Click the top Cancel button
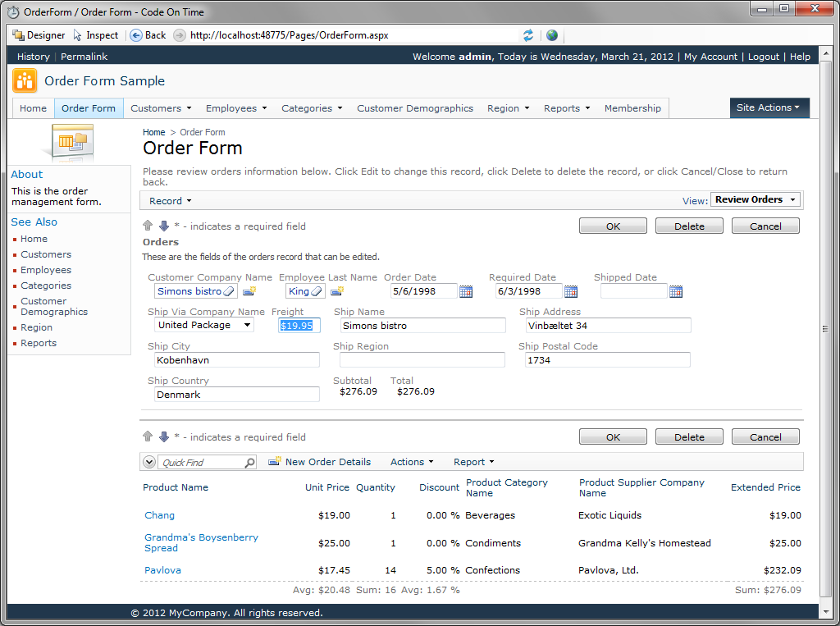This screenshot has height=626, width=840. tap(765, 226)
